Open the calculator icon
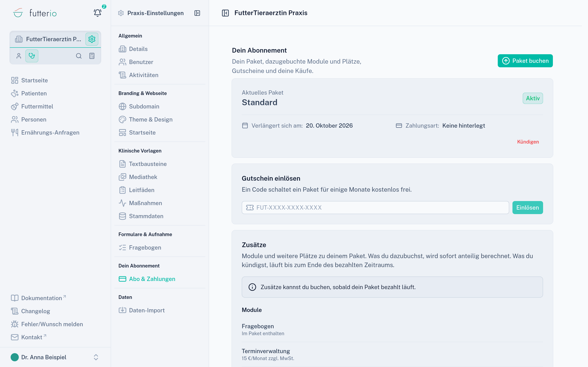The height and width of the screenshot is (367, 588). pos(92,56)
